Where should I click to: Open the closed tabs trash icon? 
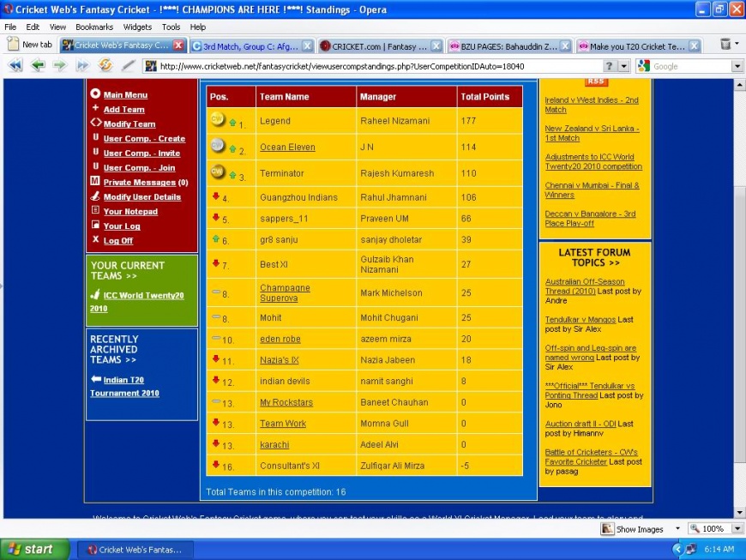pyautogui.click(x=726, y=45)
